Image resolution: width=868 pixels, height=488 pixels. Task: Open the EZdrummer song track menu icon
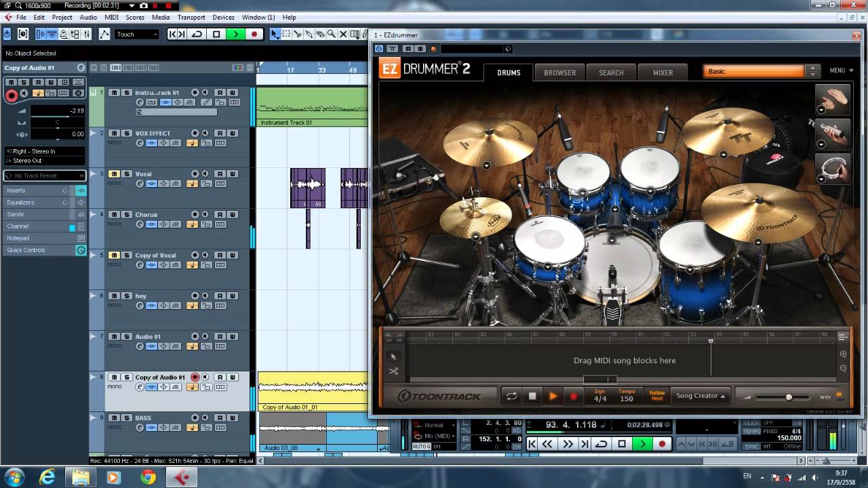click(x=842, y=337)
